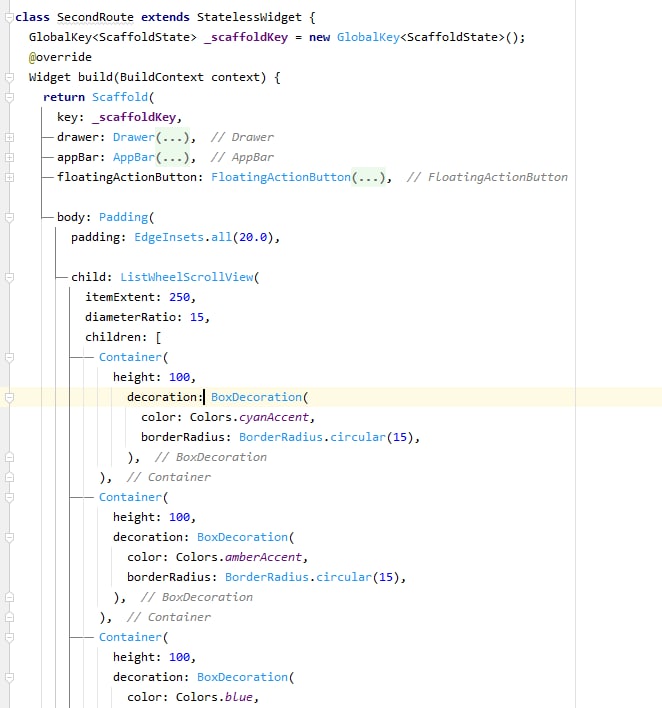Click the Padding widget name

123,217
